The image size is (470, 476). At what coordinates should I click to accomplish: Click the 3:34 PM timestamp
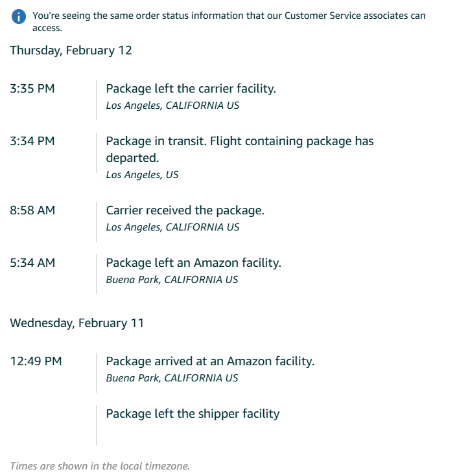(x=32, y=141)
